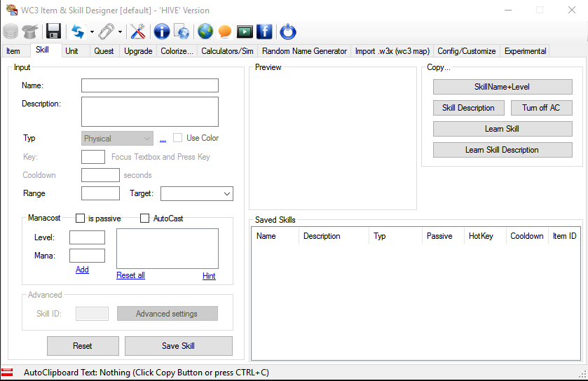The image size is (588, 381).
Task: Click the green video play icon
Action: [245, 32]
